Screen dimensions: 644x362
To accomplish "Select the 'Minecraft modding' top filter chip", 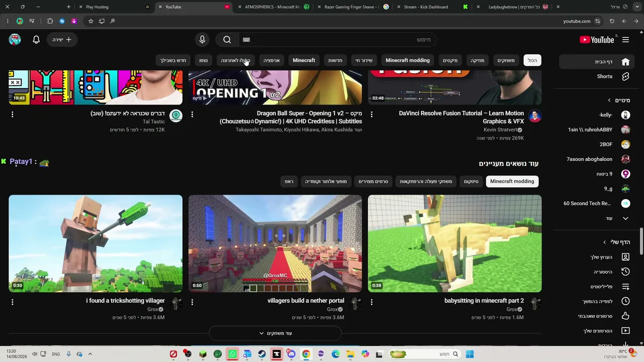I will click(x=408, y=60).
